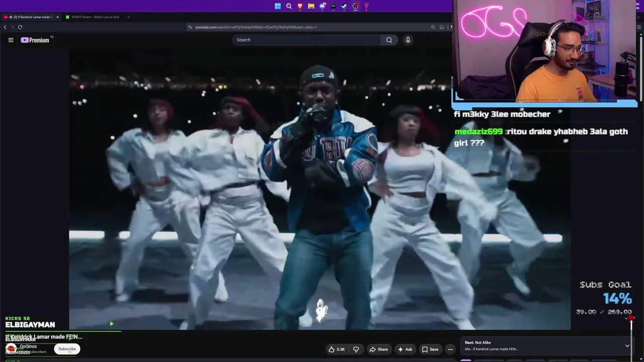Save the video to a playlist

tap(430, 349)
